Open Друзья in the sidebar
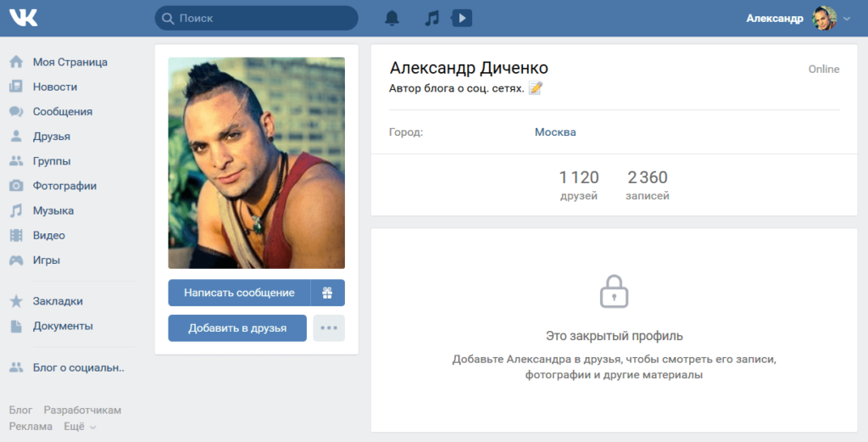 point(52,137)
